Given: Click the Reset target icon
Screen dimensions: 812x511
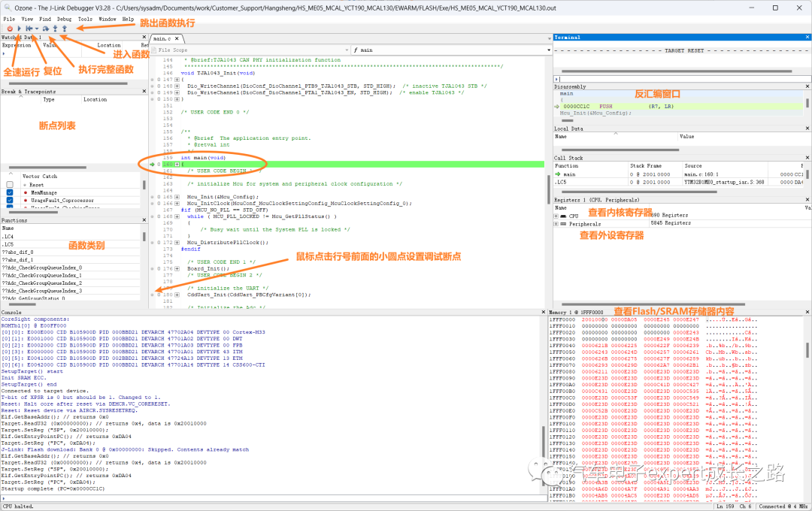Looking at the screenshot, I should [29, 29].
